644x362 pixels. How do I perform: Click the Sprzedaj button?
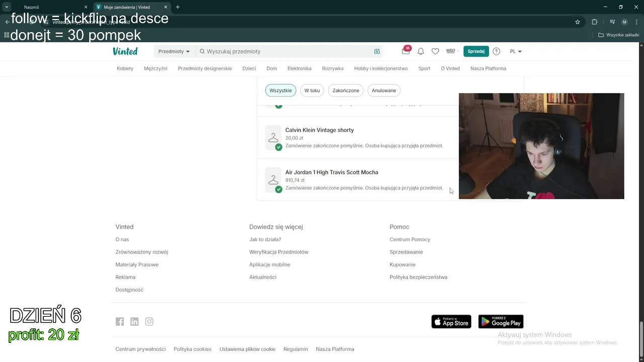click(476, 51)
